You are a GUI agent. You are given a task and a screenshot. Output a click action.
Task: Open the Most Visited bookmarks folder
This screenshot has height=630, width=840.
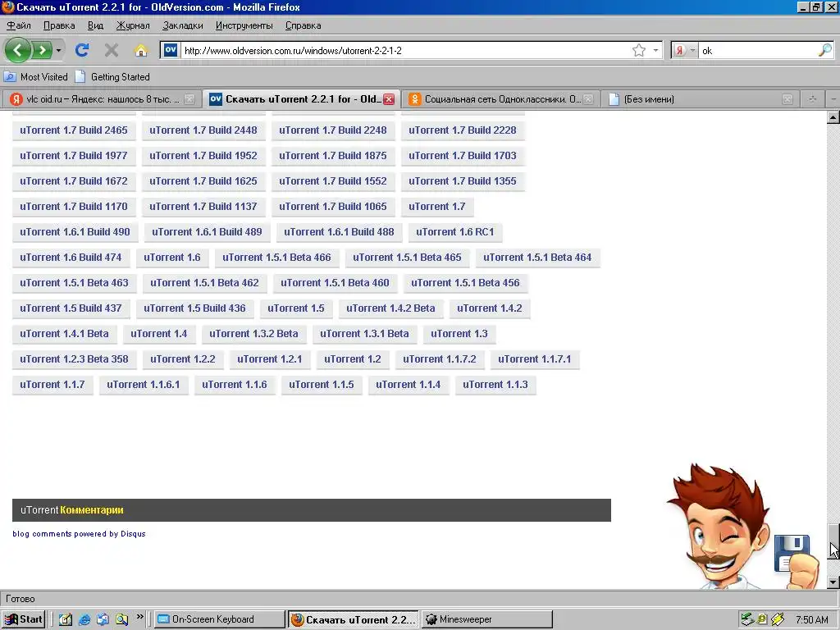pos(36,76)
